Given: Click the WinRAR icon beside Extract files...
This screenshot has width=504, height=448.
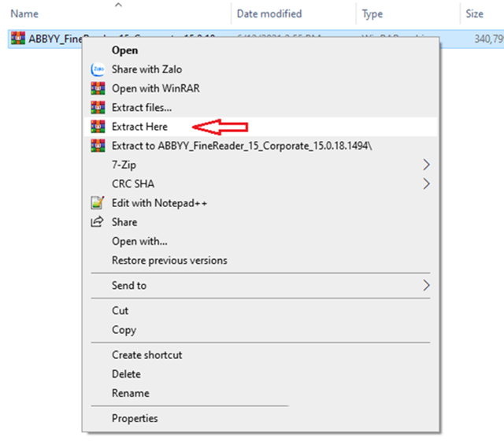Looking at the screenshot, I should [98, 107].
